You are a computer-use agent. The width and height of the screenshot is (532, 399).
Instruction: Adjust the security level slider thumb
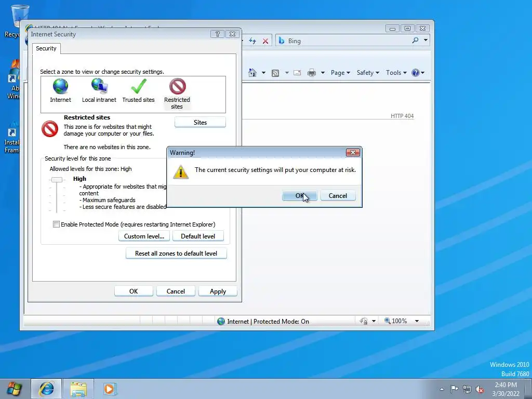tap(57, 180)
